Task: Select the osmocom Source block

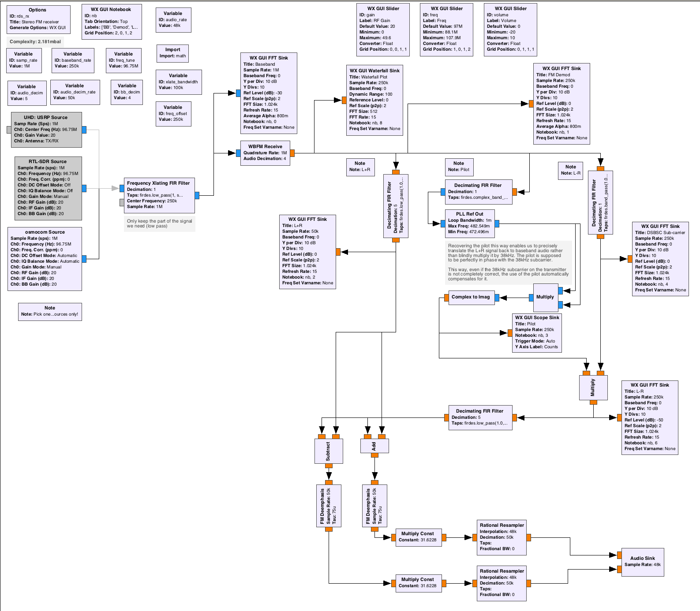Action: pyautogui.click(x=45, y=259)
